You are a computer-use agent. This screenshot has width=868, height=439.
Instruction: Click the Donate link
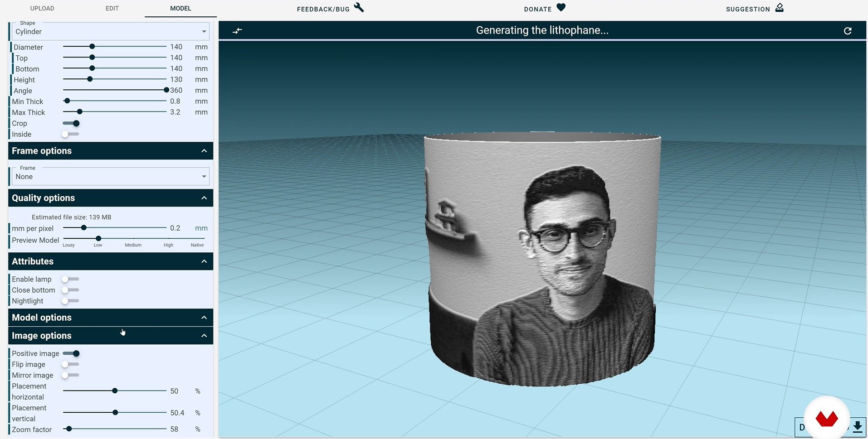(x=537, y=9)
